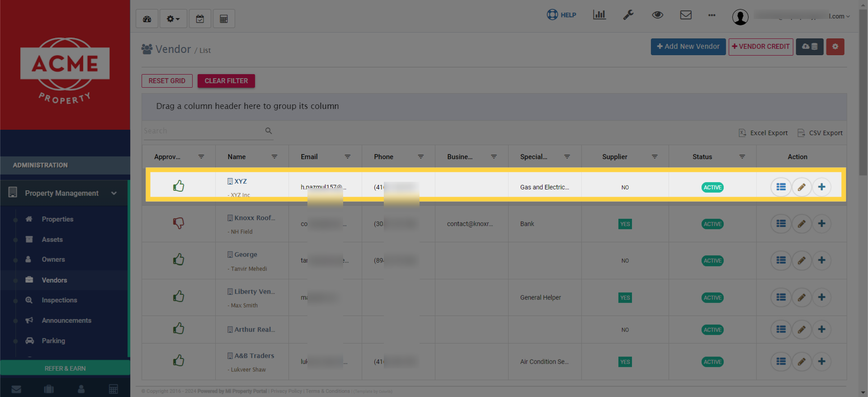Expand the Property Management sidebar section
This screenshot has width=868, height=397.
(64, 193)
